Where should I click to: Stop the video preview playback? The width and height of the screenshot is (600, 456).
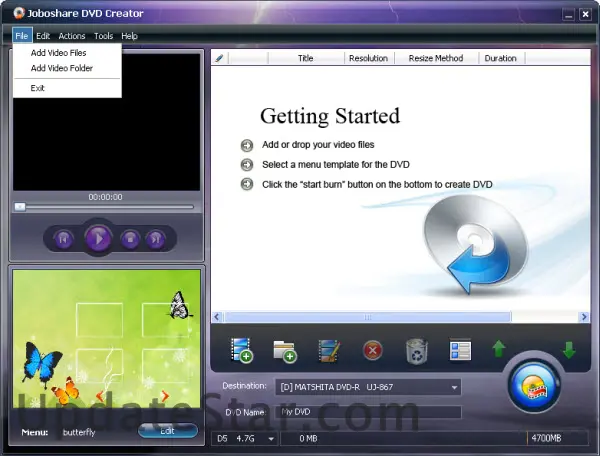coord(129,238)
